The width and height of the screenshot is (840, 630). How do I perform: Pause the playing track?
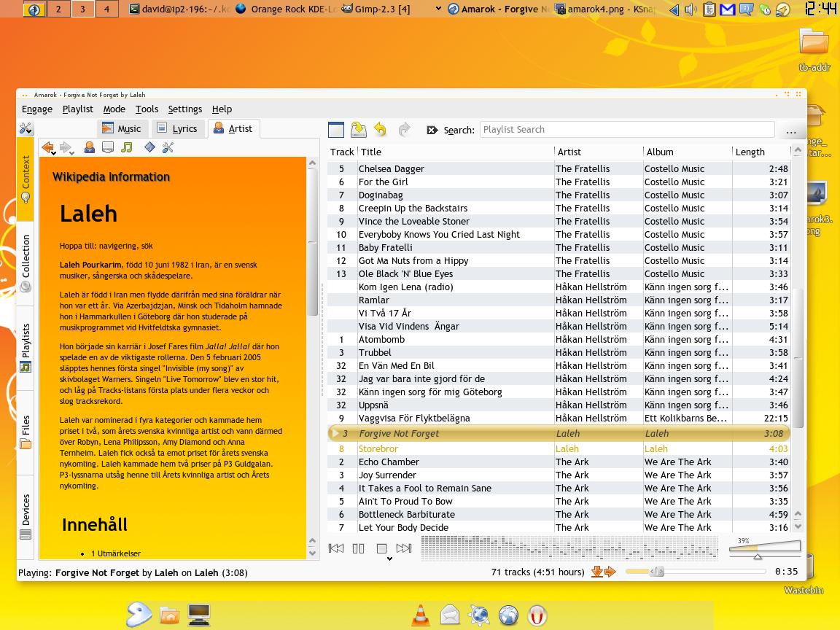tap(359, 548)
